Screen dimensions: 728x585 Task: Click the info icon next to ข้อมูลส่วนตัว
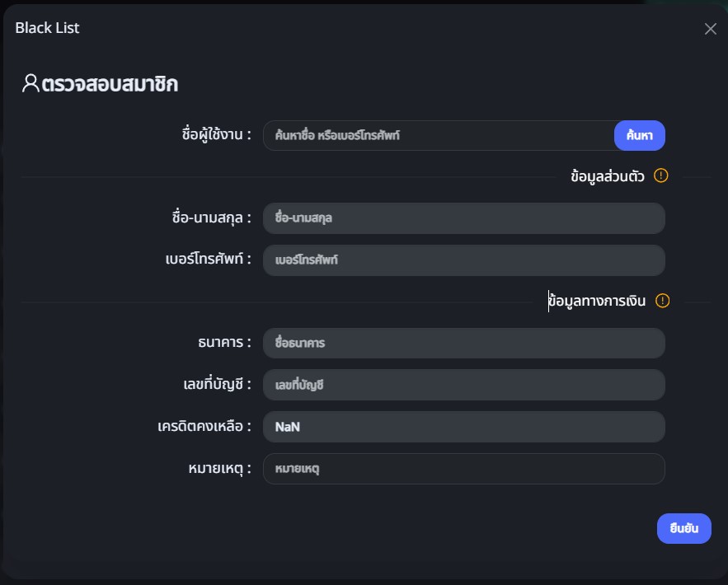660,175
